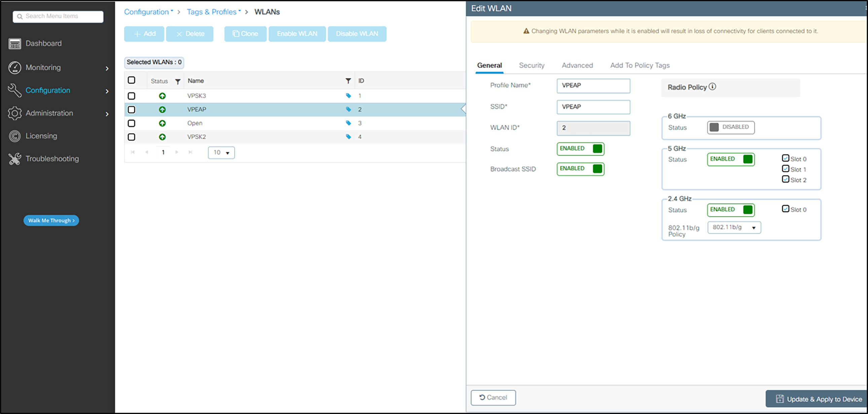The height and width of the screenshot is (414, 868).
Task: Open the rows-per-page dropdown showing 10
Action: pyautogui.click(x=221, y=153)
